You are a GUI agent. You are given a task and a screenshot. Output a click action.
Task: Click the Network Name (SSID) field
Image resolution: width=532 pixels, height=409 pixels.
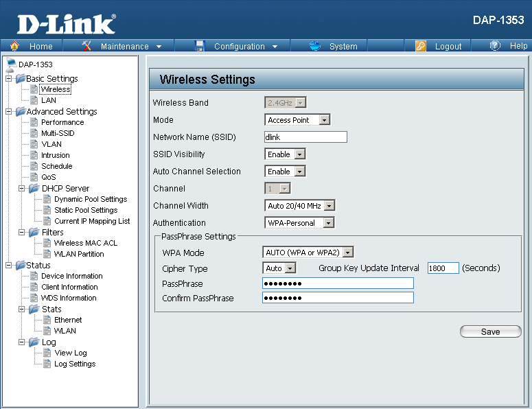pyautogui.click(x=305, y=137)
